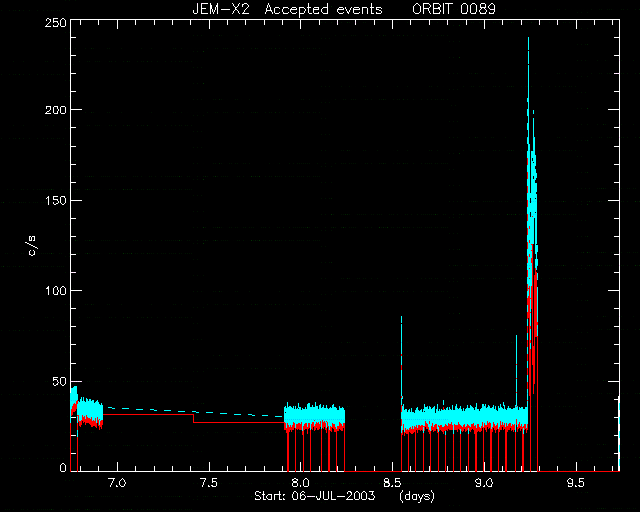This screenshot has width=640, height=512.
Task: Click the "(days)" unit label
Action: click(417, 496)
